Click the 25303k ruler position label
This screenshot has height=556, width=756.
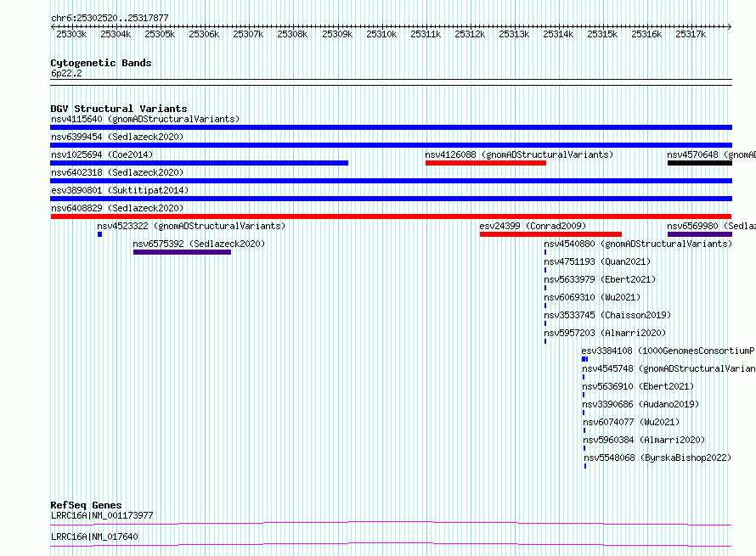pyautogui.click(x=71, y=34)
